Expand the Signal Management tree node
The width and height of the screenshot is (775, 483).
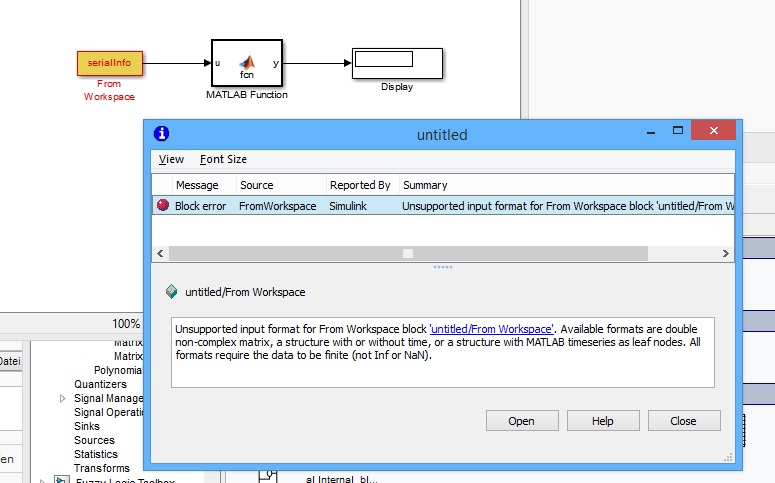click(x=62, y=399)
